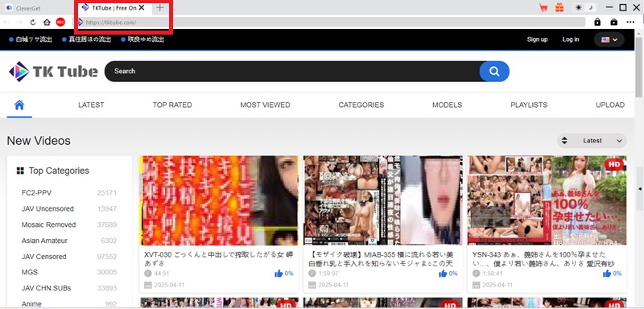This screenshot has height=309, width=644.
Task: Click the TK Tube logo
Action: click(53, 72)
